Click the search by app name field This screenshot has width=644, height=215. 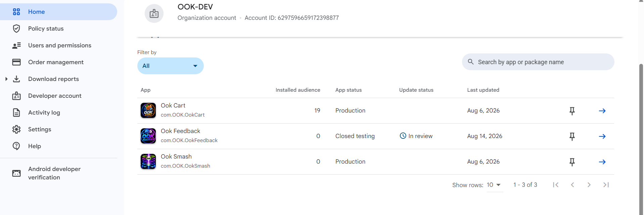[538, 62]
